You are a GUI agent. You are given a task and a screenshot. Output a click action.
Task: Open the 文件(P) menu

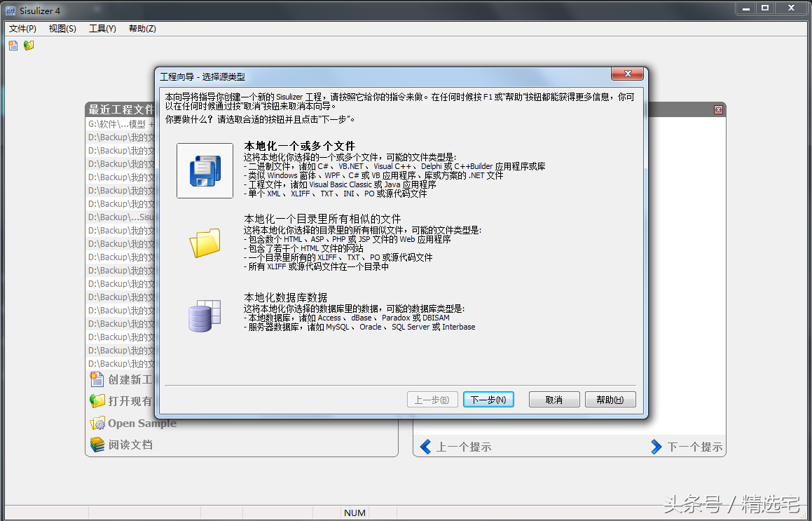coord(23,29)
